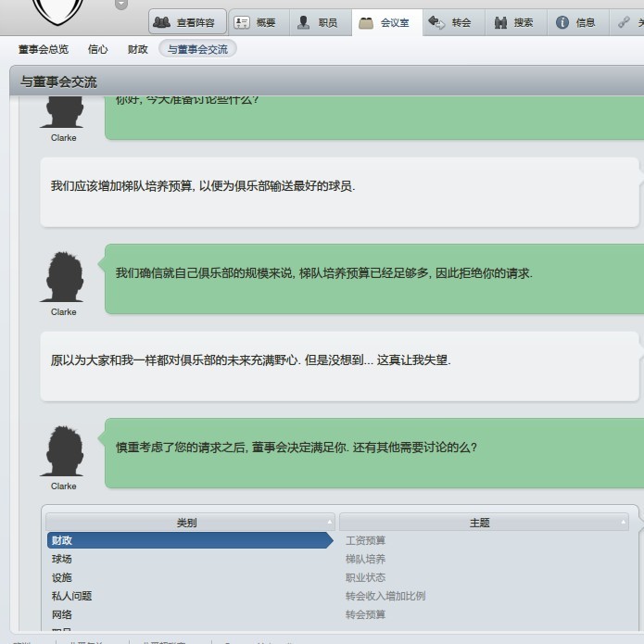The width and height of the screenshot is (644, 644).
Task: Expand the dropdown arrow next to club logo
Action: click(121, 5)
